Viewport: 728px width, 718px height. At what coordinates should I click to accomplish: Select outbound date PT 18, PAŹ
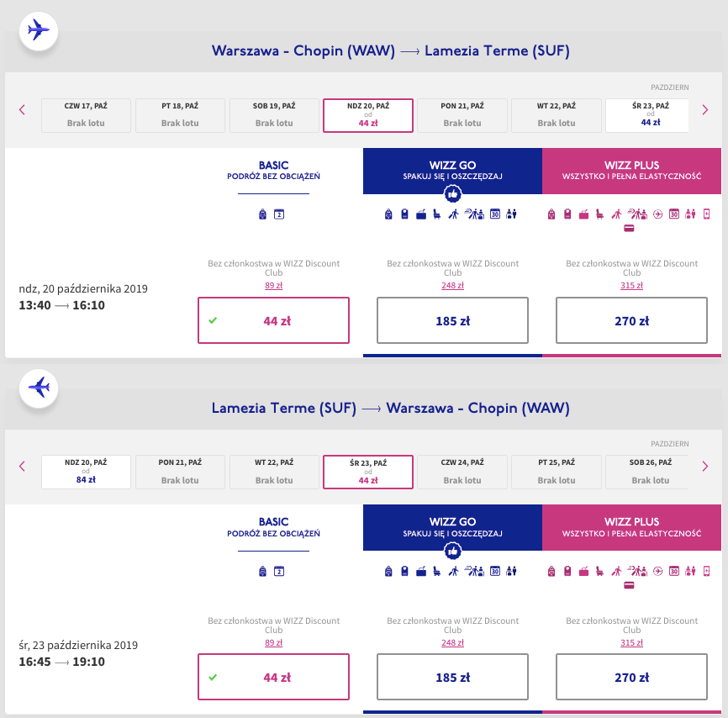pos(180,115)
